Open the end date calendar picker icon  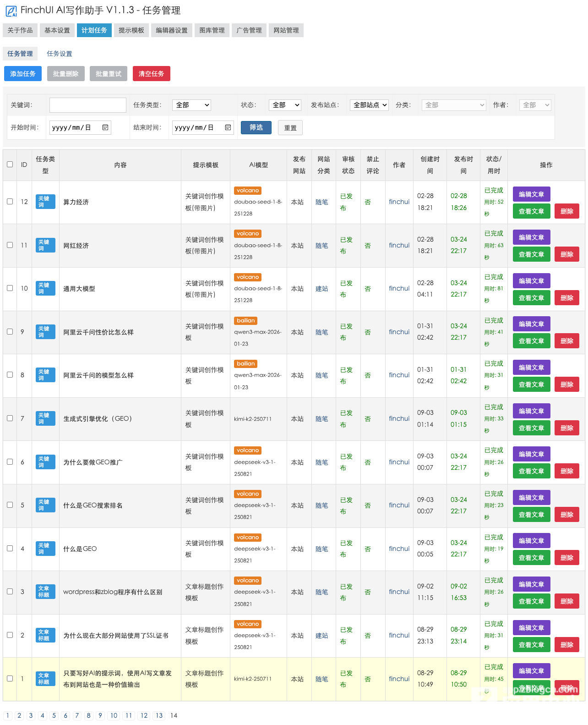pyautogui.click(x=228, y=127)
